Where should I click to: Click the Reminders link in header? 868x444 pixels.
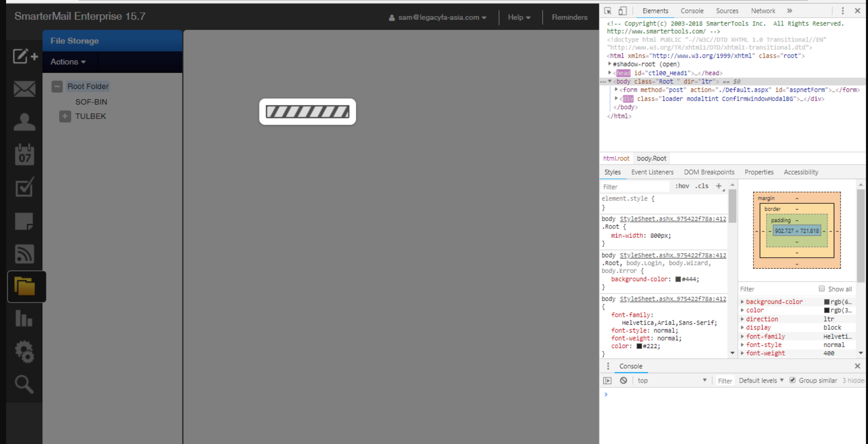pyautogui.click(x=570, y=17)
